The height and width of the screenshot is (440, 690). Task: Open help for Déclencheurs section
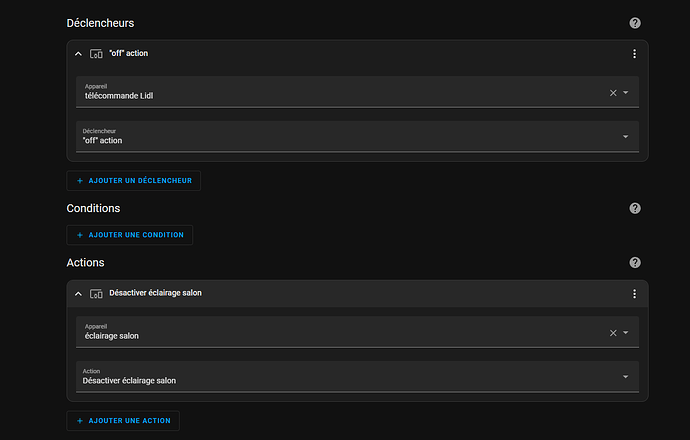pos(635,23)
